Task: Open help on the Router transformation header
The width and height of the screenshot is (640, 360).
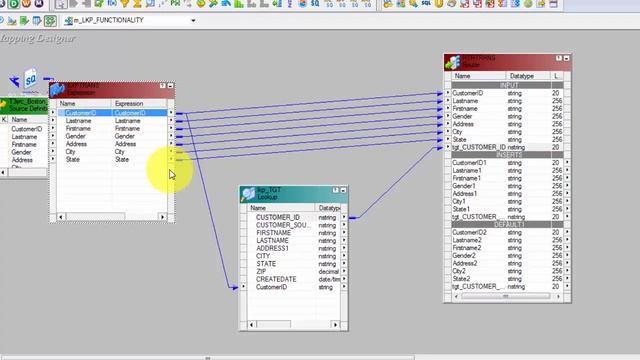Action: 559,58
